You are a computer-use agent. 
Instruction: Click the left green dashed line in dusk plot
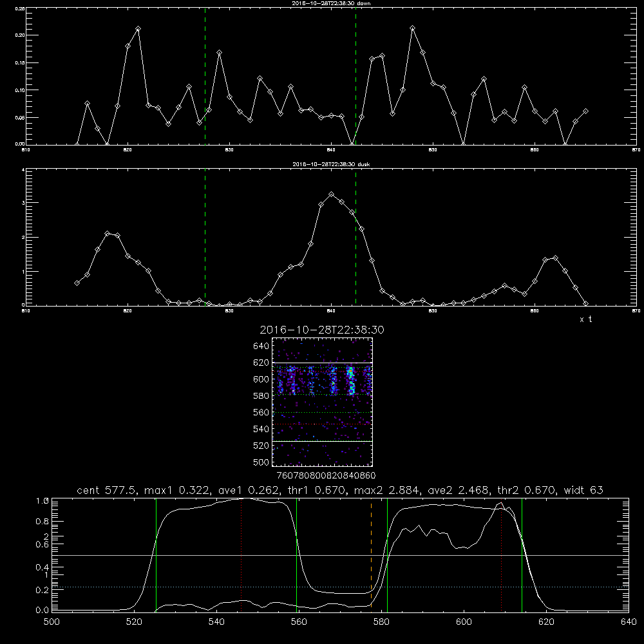click(205, 237)
